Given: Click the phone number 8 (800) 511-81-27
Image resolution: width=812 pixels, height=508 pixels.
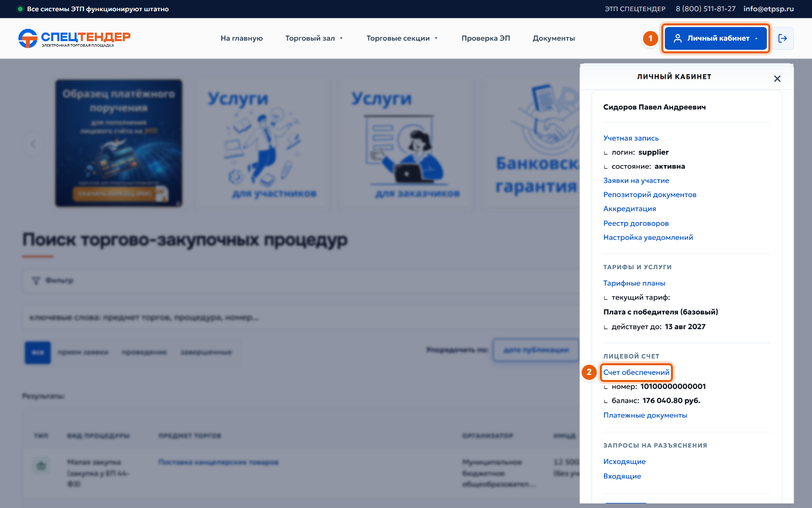Looking at the screenshot, I should click(705, 9).
